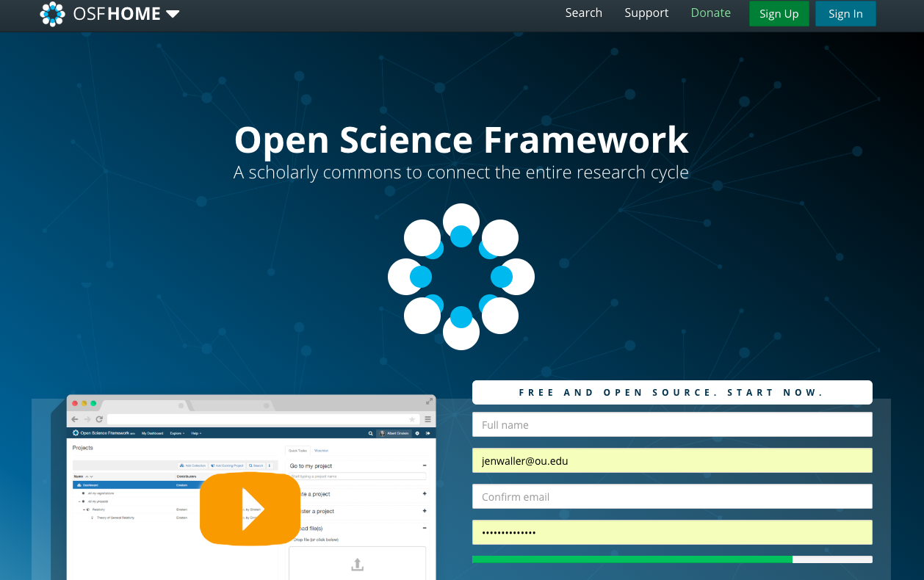Click the hamburger menu icon in preview browser

[x=427, y=419]
